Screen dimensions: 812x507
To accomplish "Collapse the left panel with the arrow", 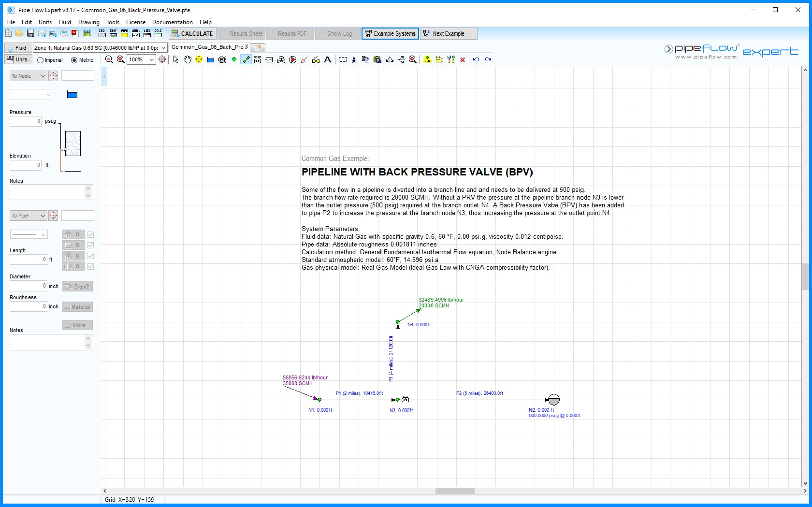I will coord(104,76).
